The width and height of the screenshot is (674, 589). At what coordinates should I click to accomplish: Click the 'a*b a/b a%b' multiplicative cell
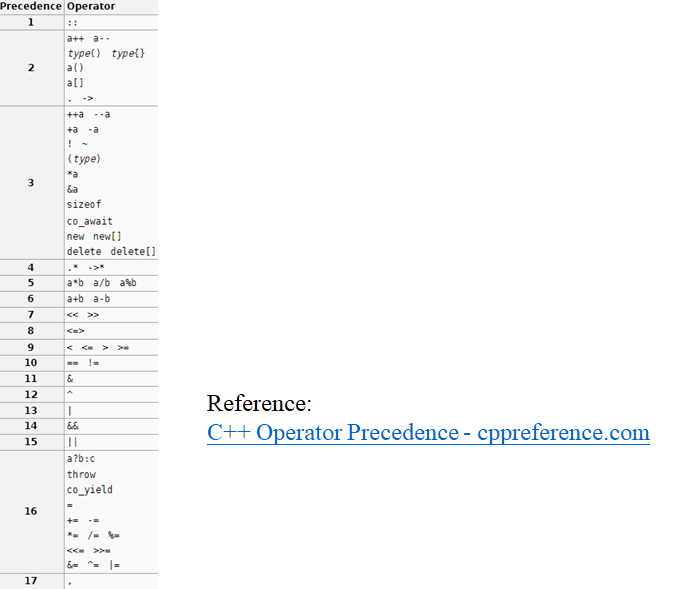click(111, 283)
